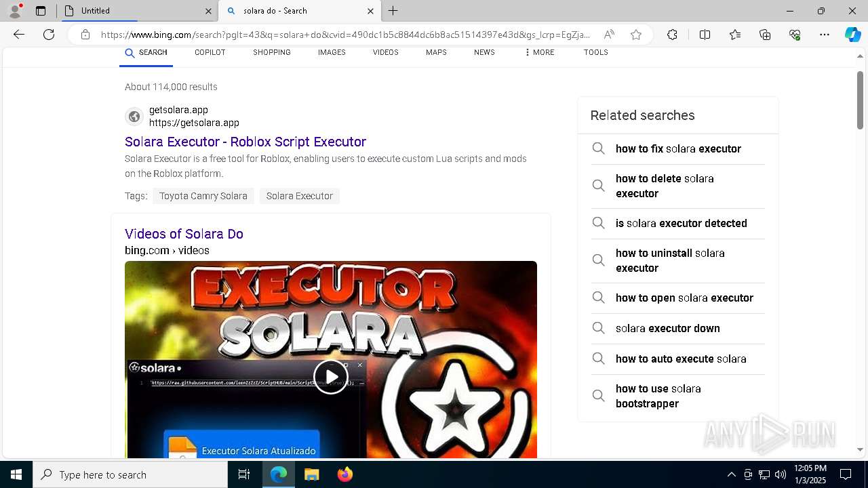Open the Copilot sidebar icon
The image size is (868, 488).
coord(852,35)
